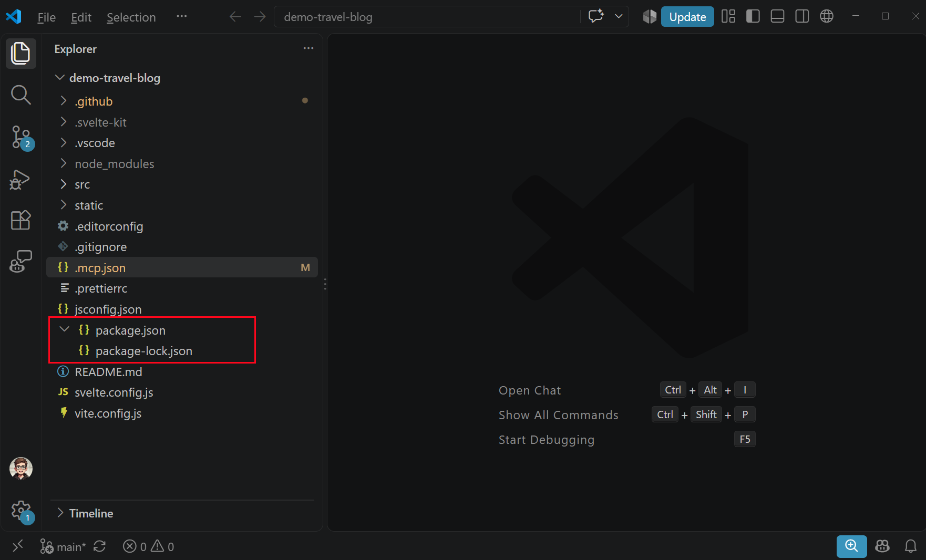Open the Chat sessions view icon
The width and height of the screenshot is (926, 560).
click(x=21, y=261)
